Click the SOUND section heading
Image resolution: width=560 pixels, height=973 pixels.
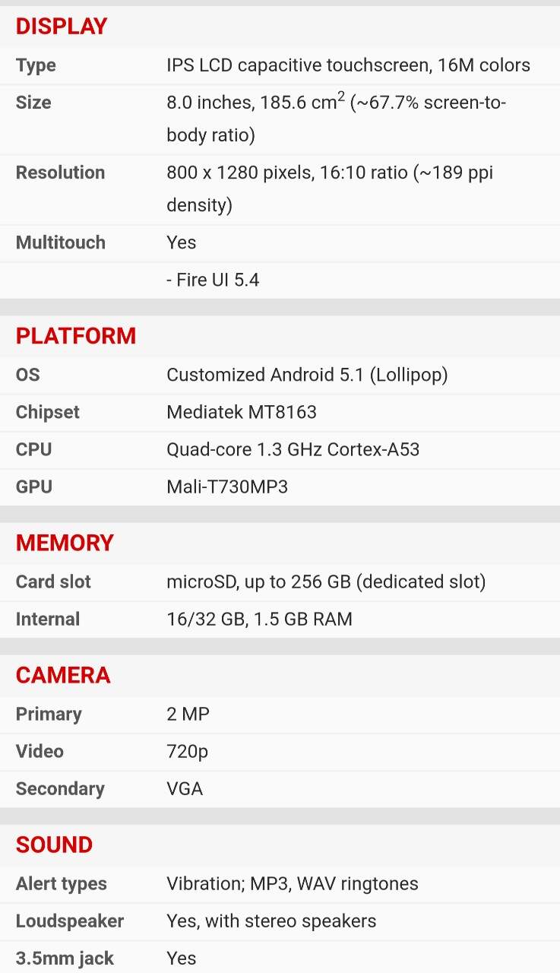[x=54, y=845]
